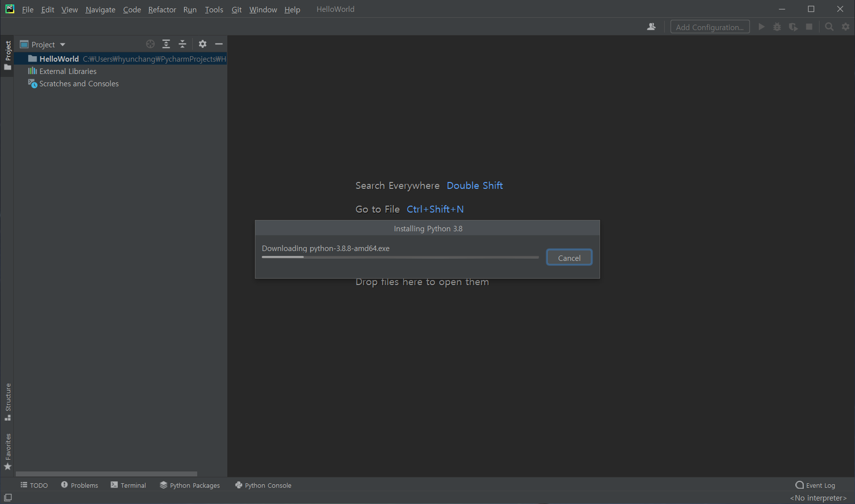Click the Installing Python 3.8 title bar
Screen dimensions: 855x504
[427, 228]
